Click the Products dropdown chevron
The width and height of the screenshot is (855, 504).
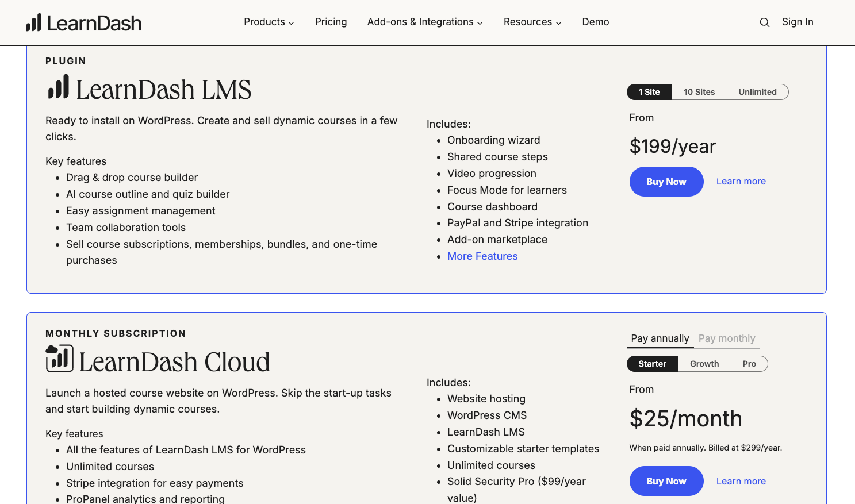click(x=292, y=22)
